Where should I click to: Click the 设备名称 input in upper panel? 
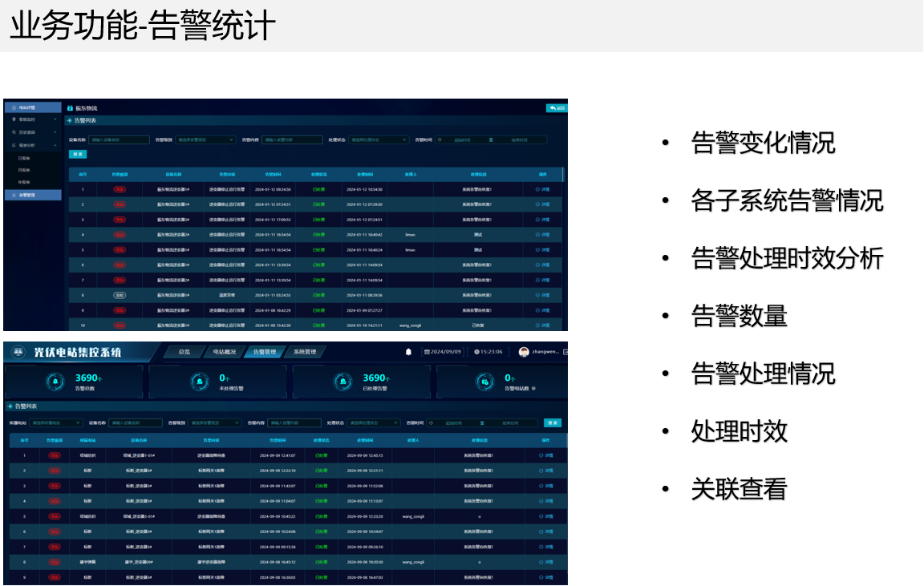(119, 139)
